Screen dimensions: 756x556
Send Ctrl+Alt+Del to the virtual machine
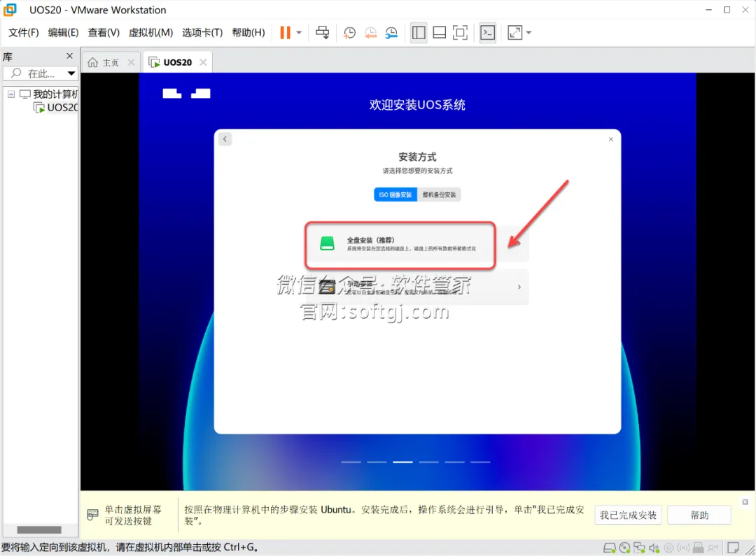(322, 32)
